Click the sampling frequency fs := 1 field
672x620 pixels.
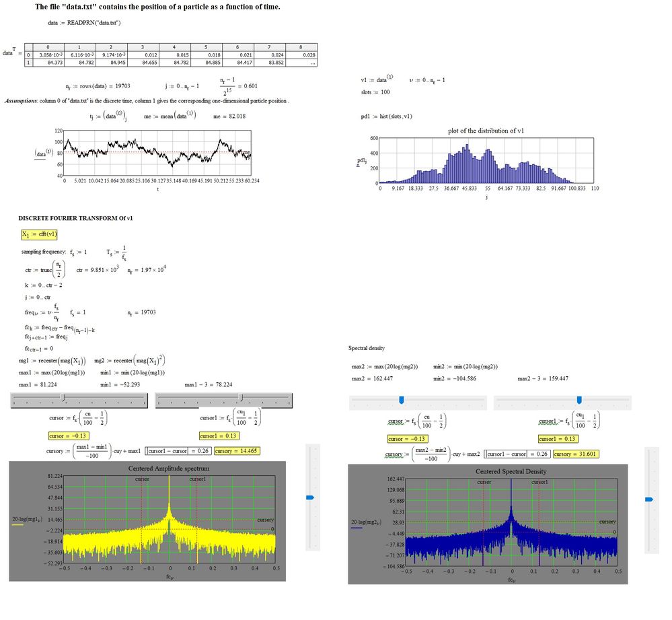[x=79, y=252]
